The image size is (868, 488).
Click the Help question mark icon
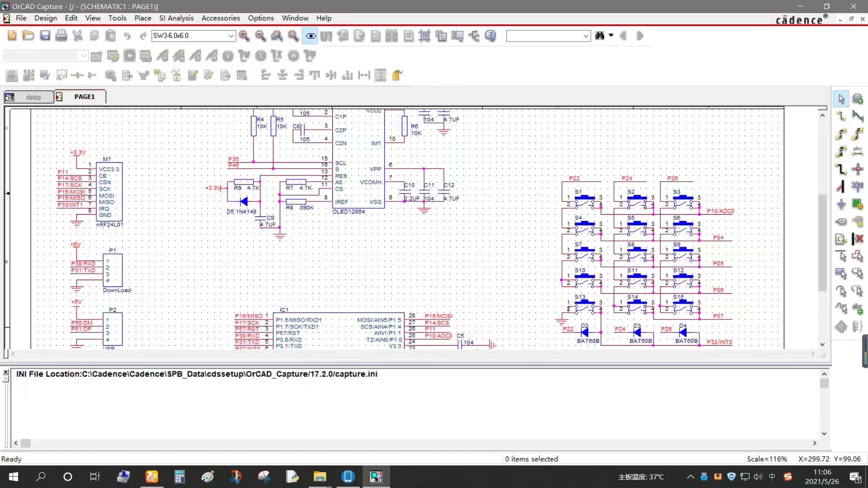coord(490,36)
